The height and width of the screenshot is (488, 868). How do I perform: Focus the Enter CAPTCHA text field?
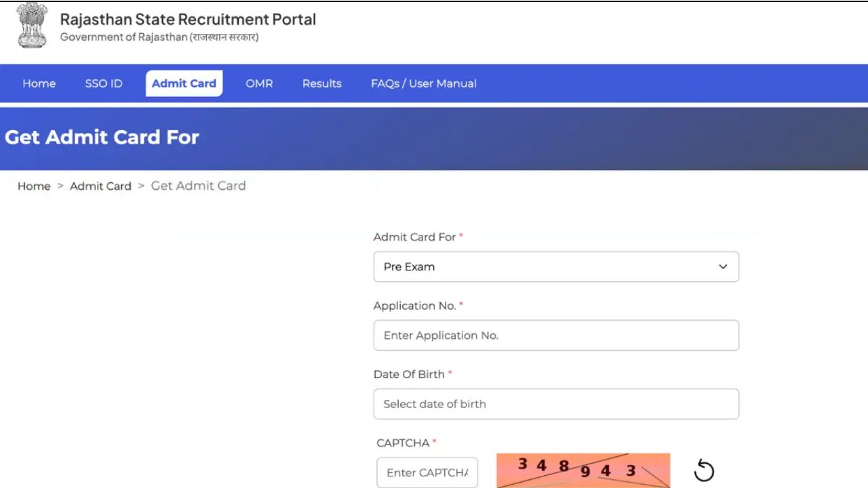click(427, 472)
